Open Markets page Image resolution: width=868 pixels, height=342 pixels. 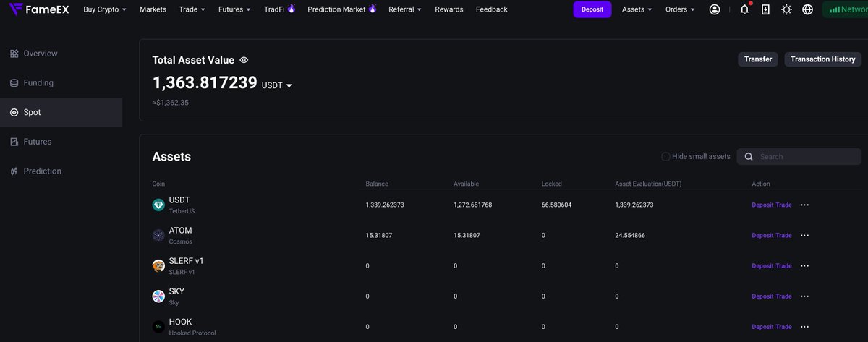click(153, 9)
